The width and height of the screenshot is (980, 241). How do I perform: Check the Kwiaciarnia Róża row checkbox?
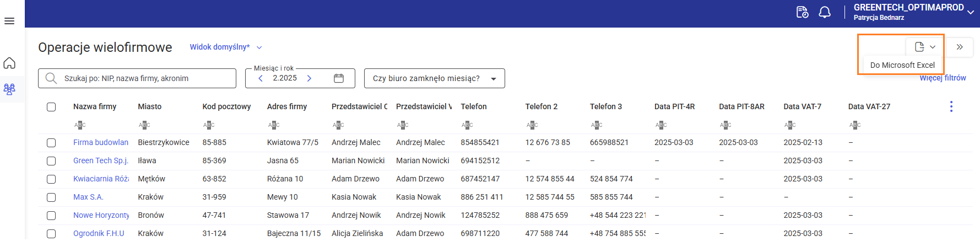[51, 179]
